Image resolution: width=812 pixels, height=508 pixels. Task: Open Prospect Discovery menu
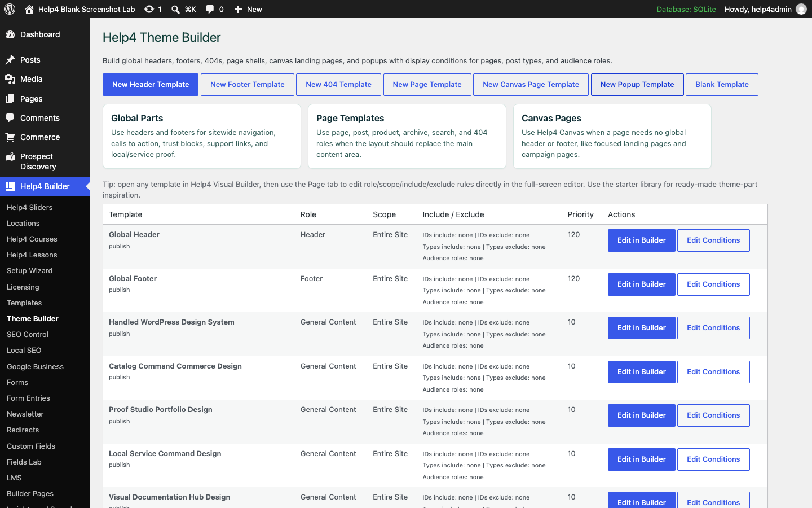(45, 161)
